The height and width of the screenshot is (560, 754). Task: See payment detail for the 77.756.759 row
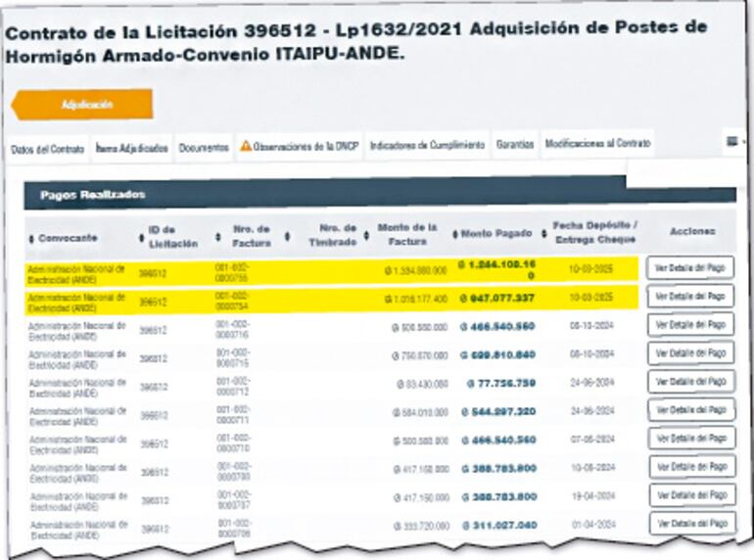[x=691, y=381]
